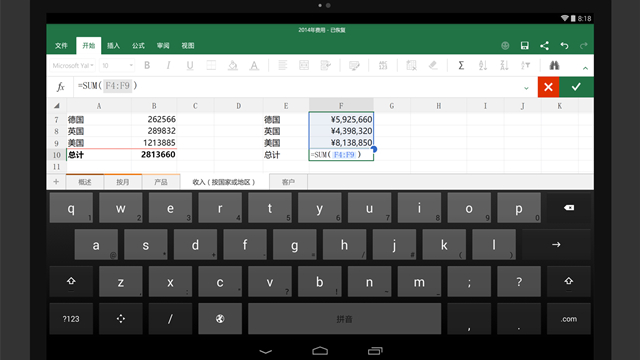Tap the sort ascending icon
Screen dimensions: 640x360
pyautogui.click(x=482, y=65)
